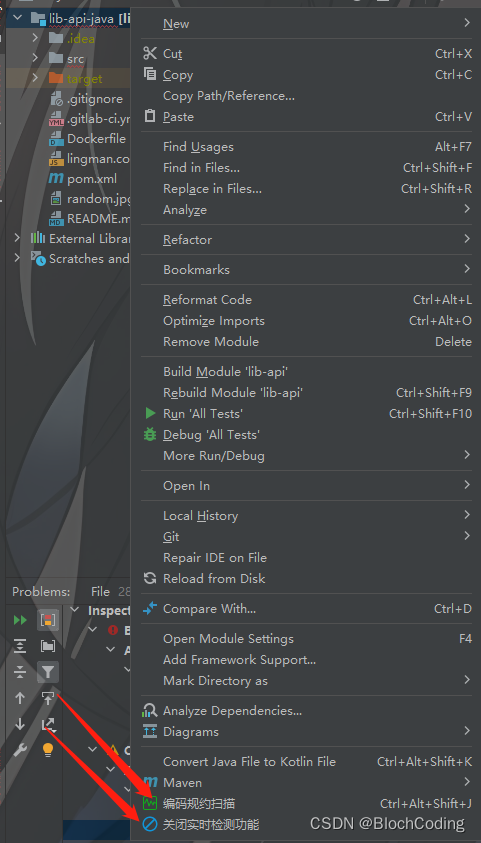Choose Add Framework Support...

[306, 659]
